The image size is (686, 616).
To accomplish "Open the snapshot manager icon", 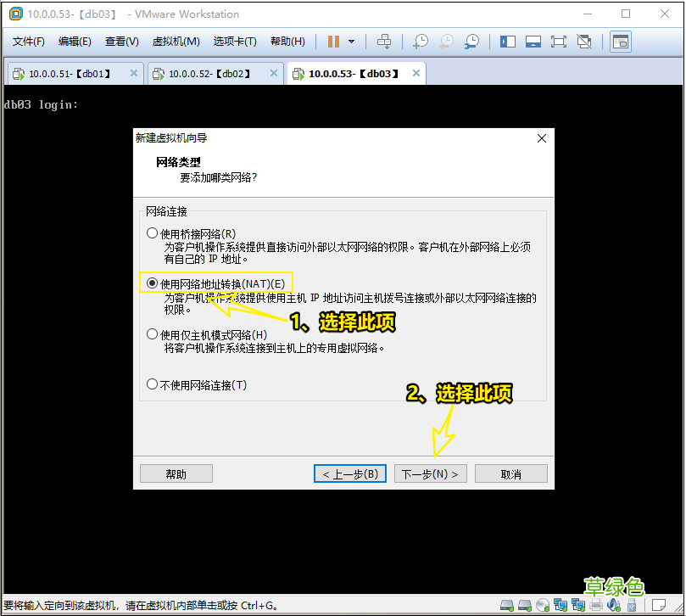I will coord(471,42).
